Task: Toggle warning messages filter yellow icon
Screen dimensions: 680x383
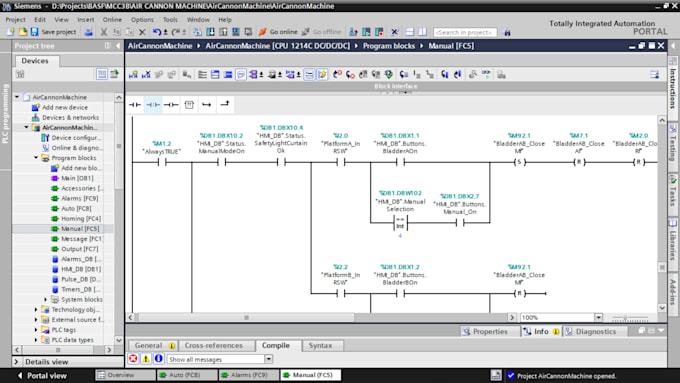Action: (x=146, y=358)
